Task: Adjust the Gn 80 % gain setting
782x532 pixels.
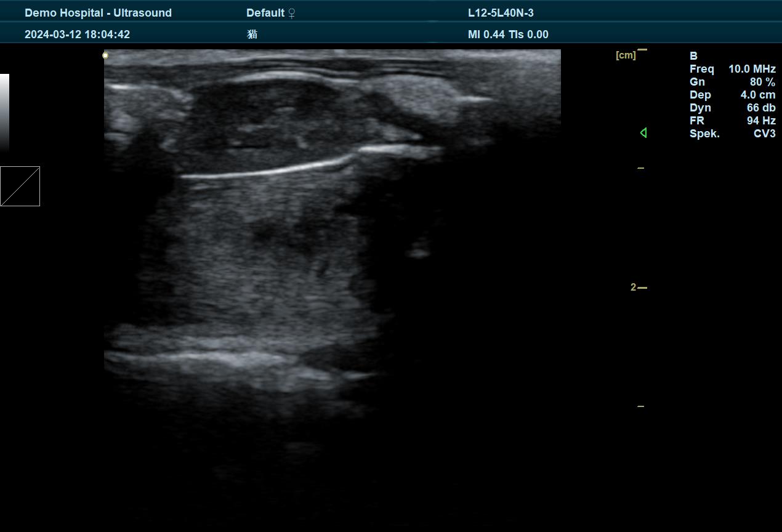Action: [x=732, y=82]
